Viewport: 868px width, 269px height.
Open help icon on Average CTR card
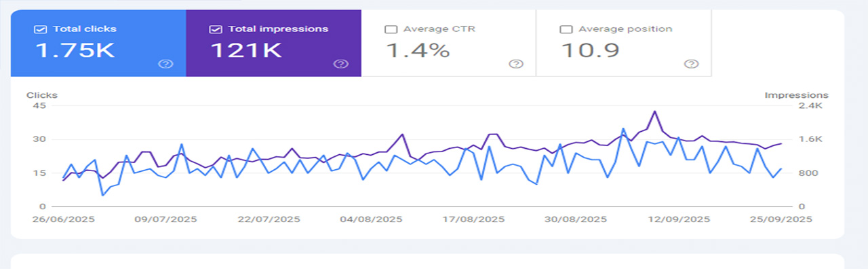point(516,64)
